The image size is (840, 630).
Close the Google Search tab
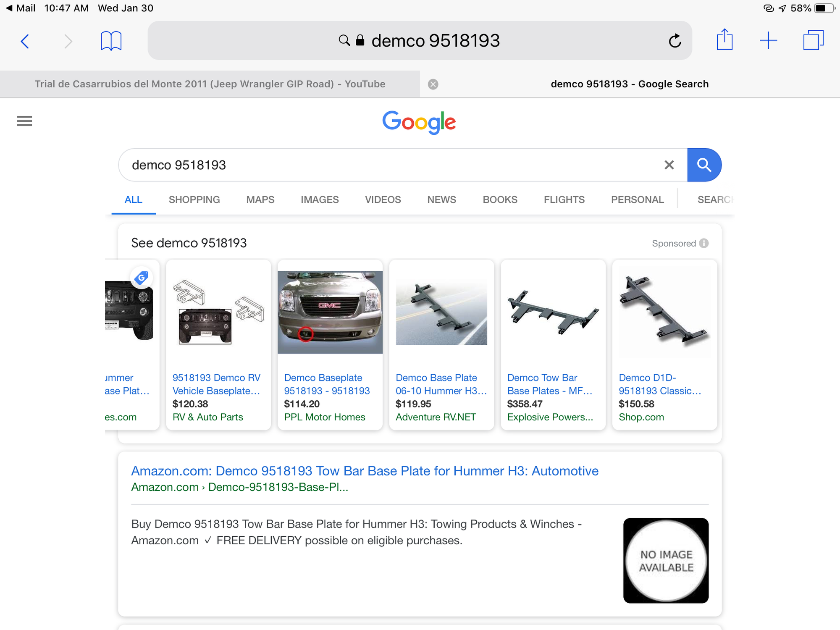pos(433,84)
